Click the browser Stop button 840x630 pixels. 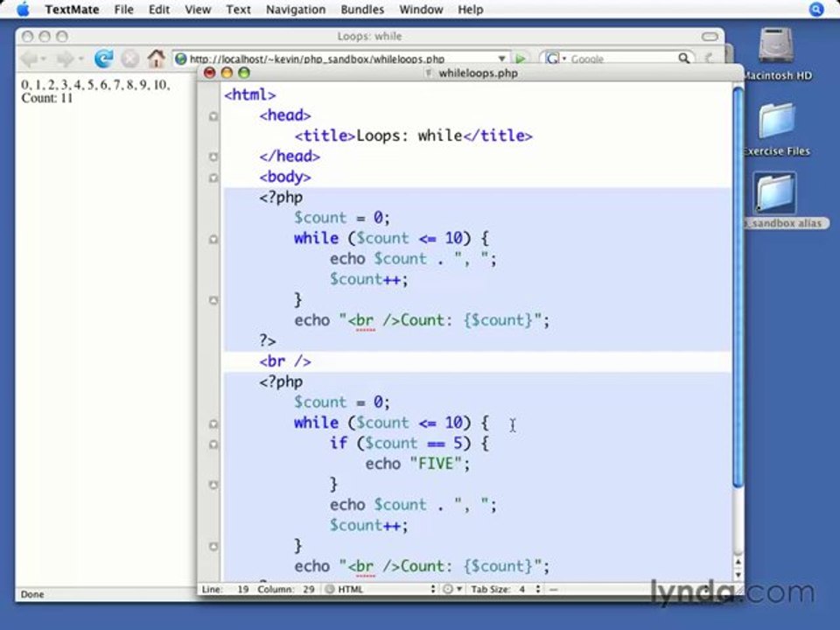(x=129, y=59)
